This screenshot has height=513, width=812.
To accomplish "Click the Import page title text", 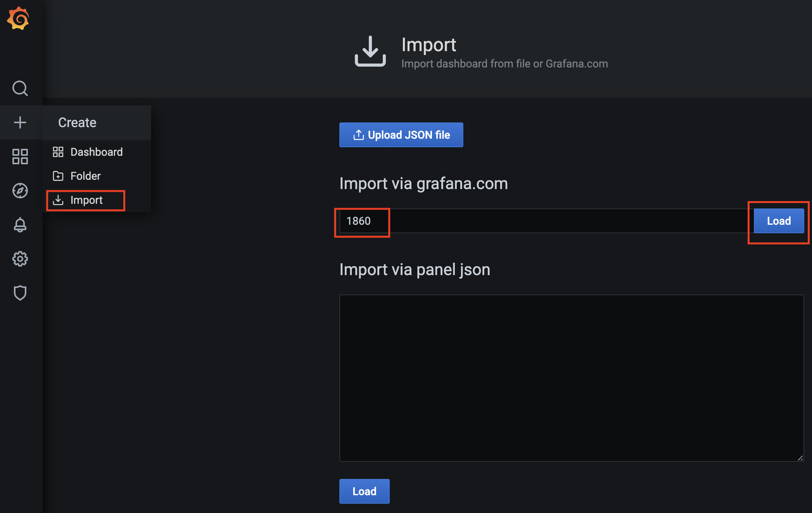I will click(x=428, y=45).
